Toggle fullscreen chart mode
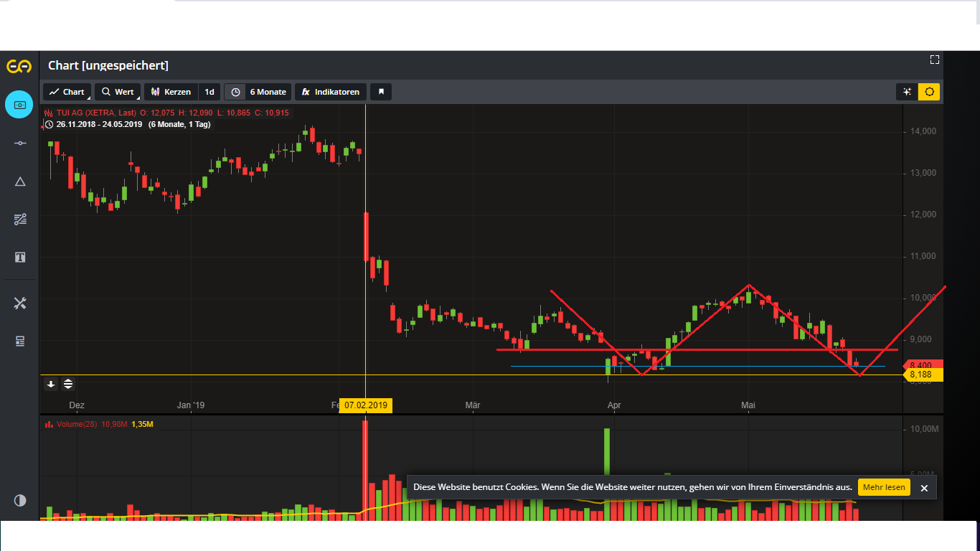 934,60
